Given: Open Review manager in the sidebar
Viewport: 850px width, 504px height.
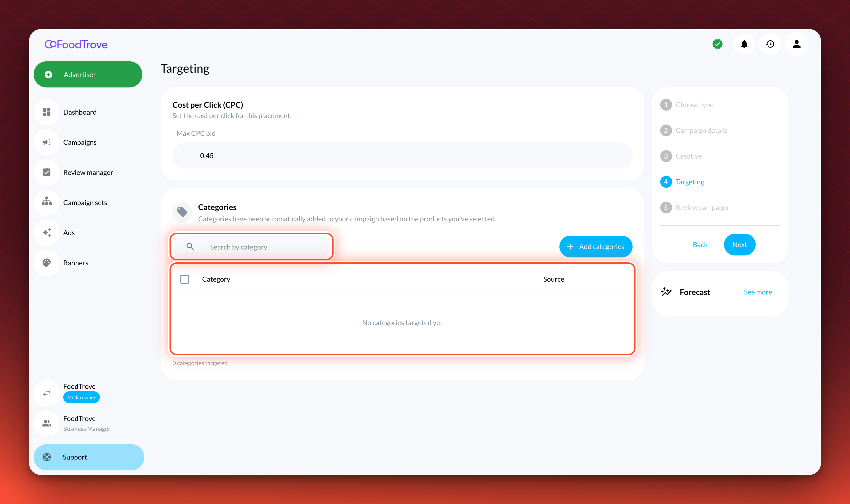Looking at the screenshot, I should 88,172.
